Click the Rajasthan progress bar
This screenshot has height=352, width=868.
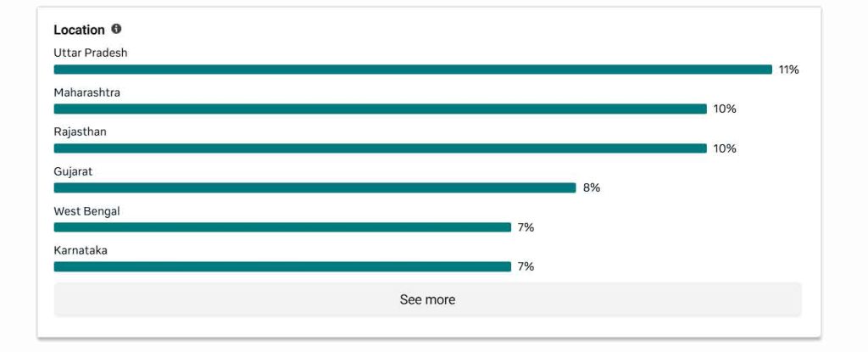tap(380, 148)
